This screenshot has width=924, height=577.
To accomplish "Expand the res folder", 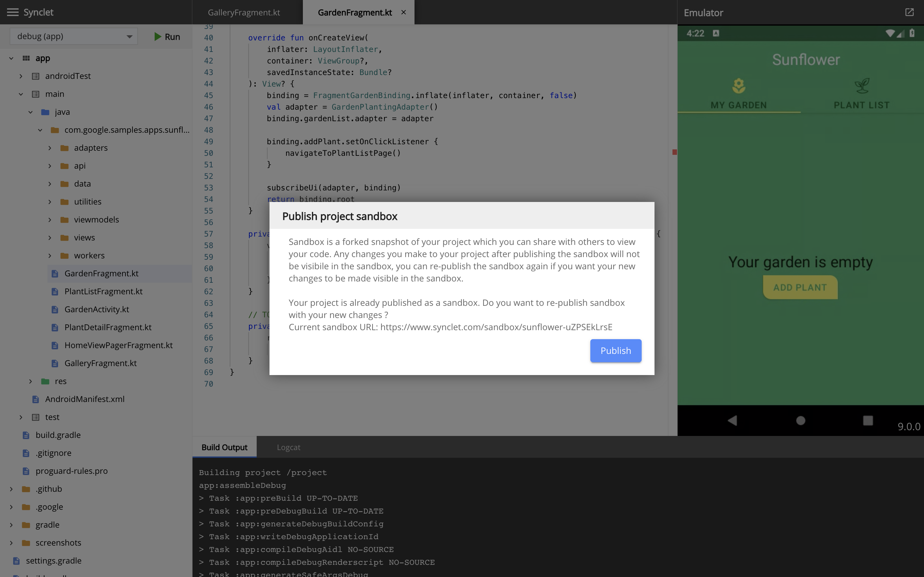I will pos(30,381).
